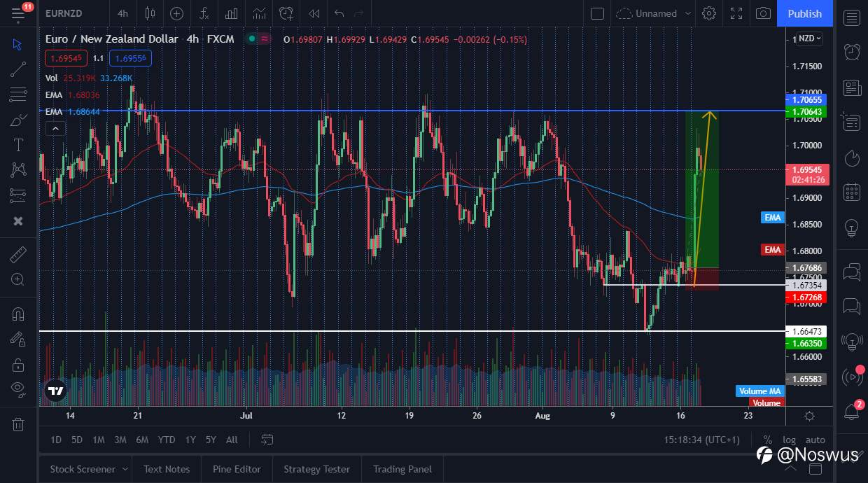Select the arrow cursor tool

18,44
